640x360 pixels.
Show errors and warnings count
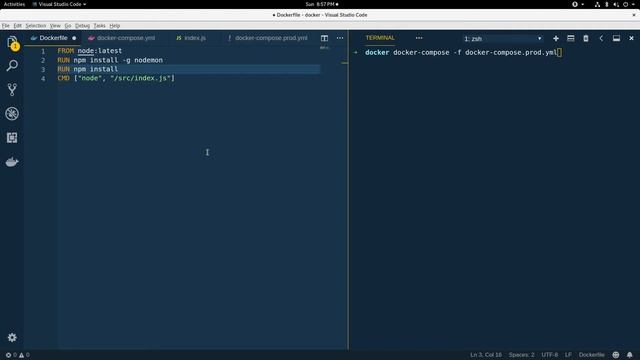pyautogui.click(x=18, y=355)
